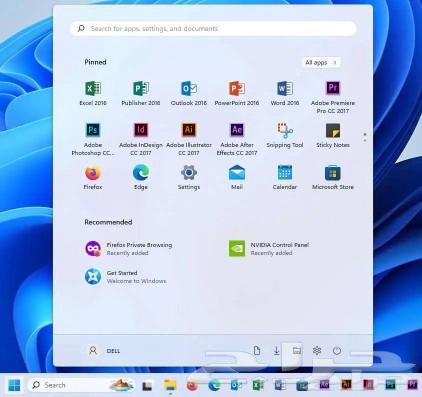Click the All apps button

(321, 62)
